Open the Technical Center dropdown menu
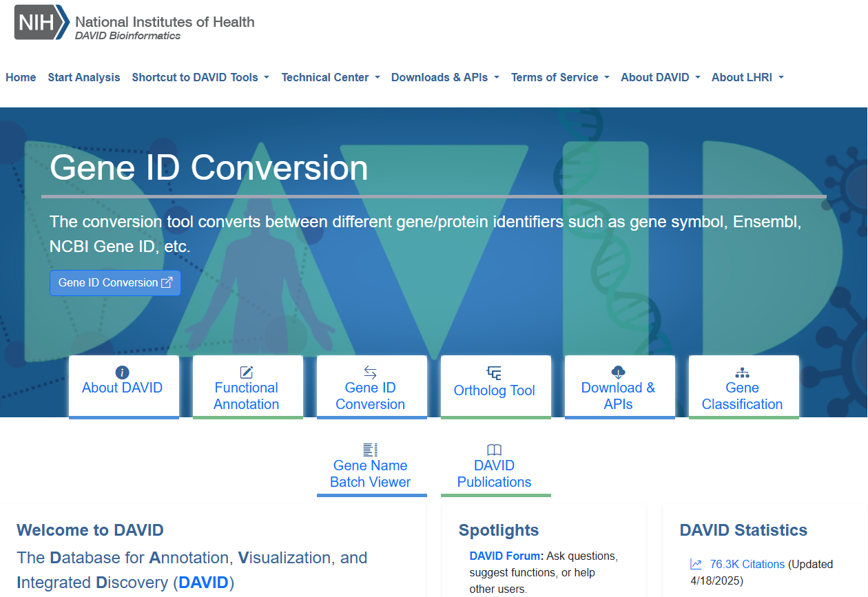 tap(331, 78)
